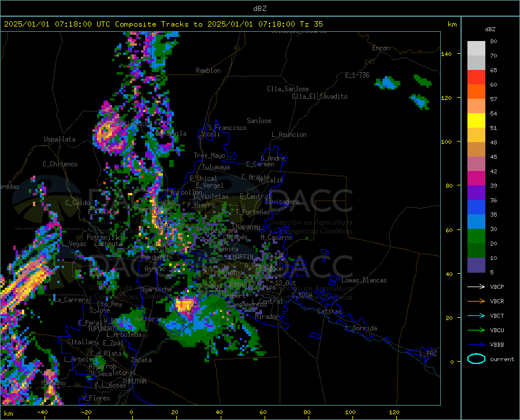
Task: Click the Mirador map label
Action: tap(267, 317)
